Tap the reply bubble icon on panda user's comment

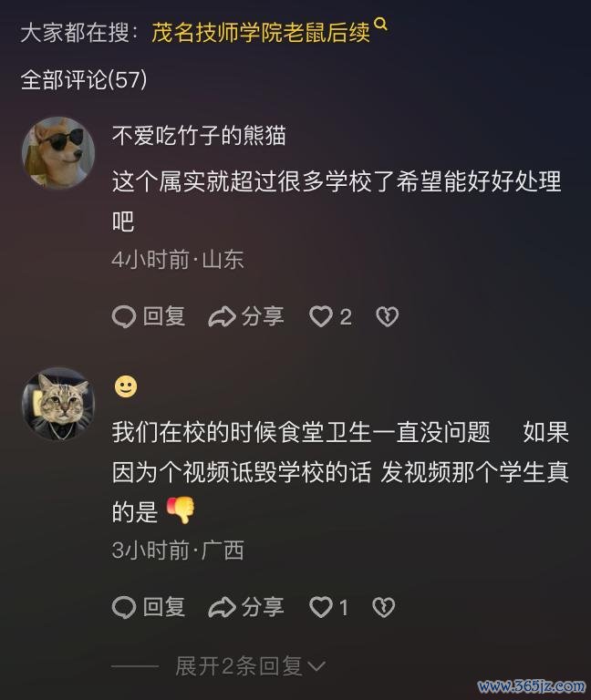[124, 316]
